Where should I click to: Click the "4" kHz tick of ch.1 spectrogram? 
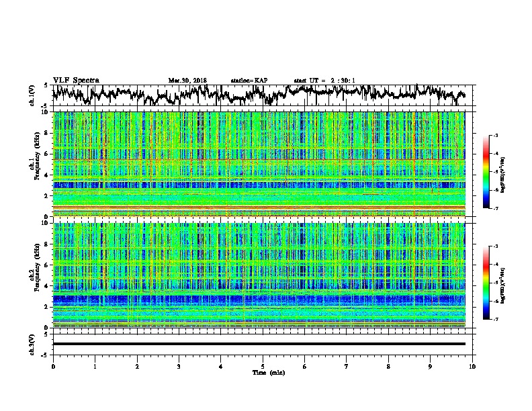(x=47, y=175)
